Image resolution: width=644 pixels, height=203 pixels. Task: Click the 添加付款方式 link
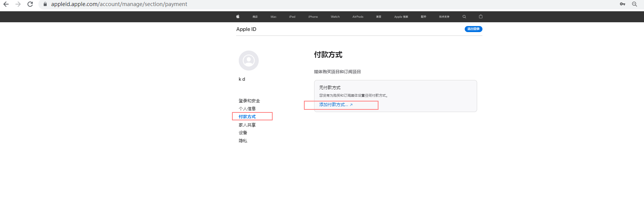coord(336,105)
